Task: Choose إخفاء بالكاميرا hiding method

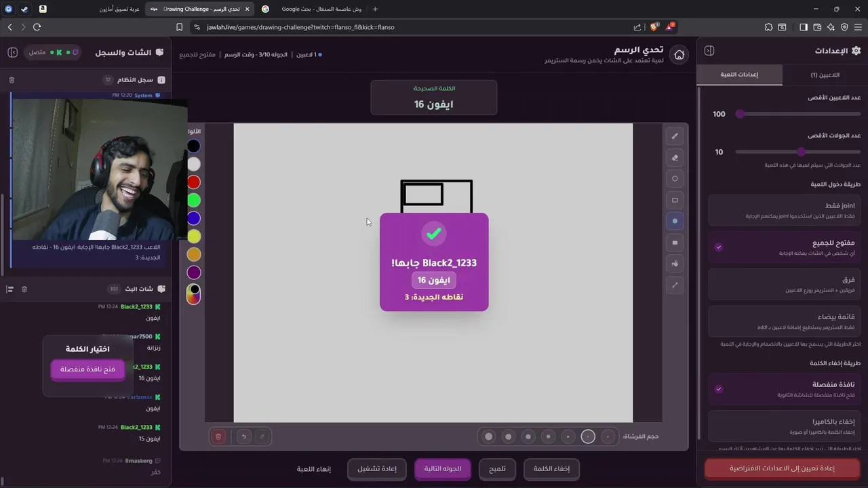Action: (785, 426)
